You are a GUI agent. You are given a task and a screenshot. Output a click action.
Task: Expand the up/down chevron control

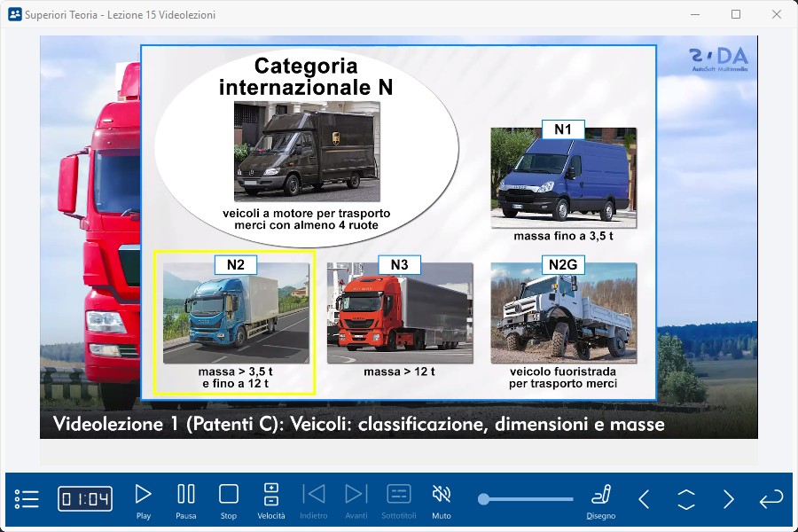tap(686, 499)
